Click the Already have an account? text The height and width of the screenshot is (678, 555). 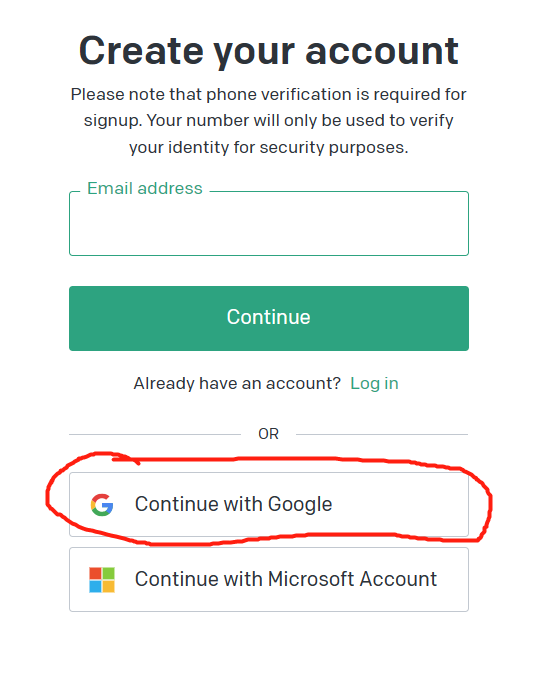pyautogui.click(x=237, y=384)
